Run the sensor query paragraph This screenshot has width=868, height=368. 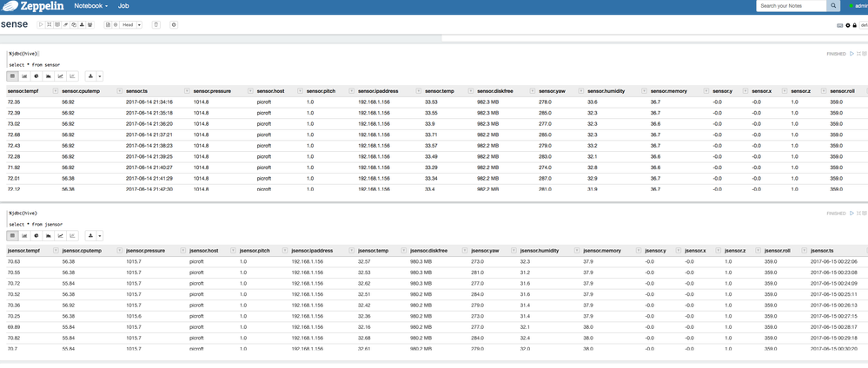point(851,54)
